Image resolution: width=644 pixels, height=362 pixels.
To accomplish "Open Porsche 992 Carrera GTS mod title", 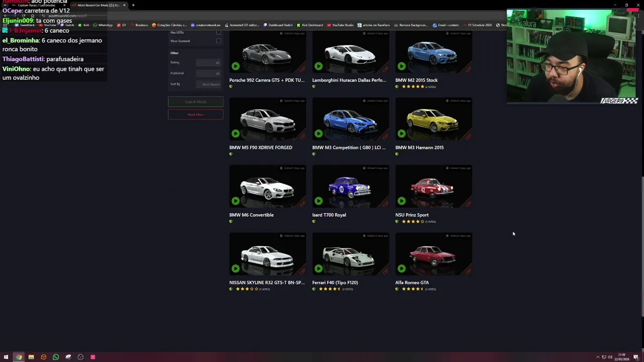I will point(267,80).
